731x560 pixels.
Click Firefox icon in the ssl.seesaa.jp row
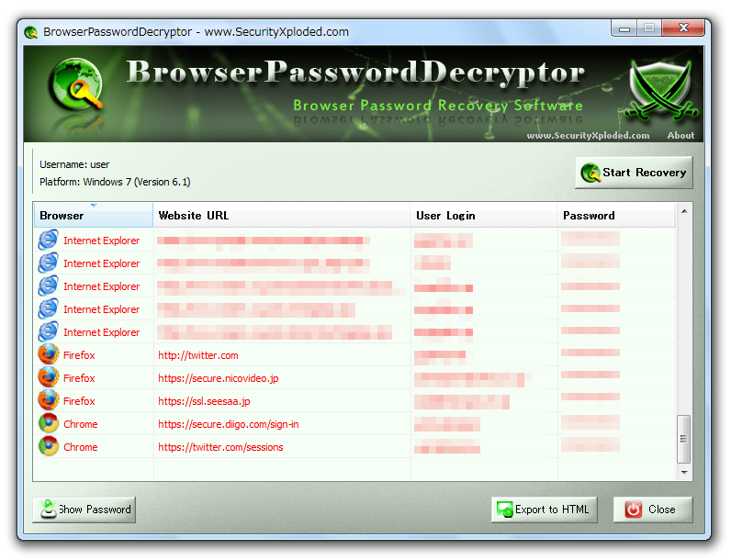49,400
